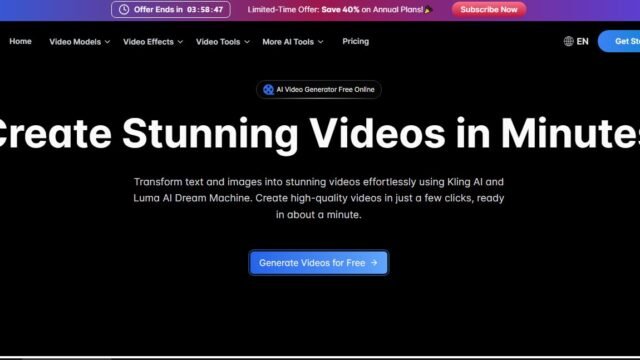Select the More AI Tools label
Screen dimensions: 640x360
pyautogui.click(x=288, y=42)
